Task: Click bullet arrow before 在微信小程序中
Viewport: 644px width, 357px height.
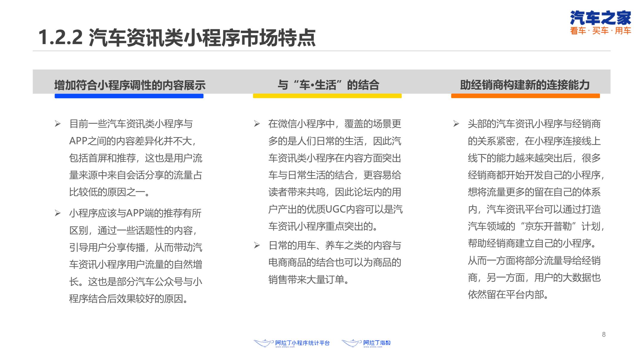Action: pyautogui.click(x=257, y=124)
